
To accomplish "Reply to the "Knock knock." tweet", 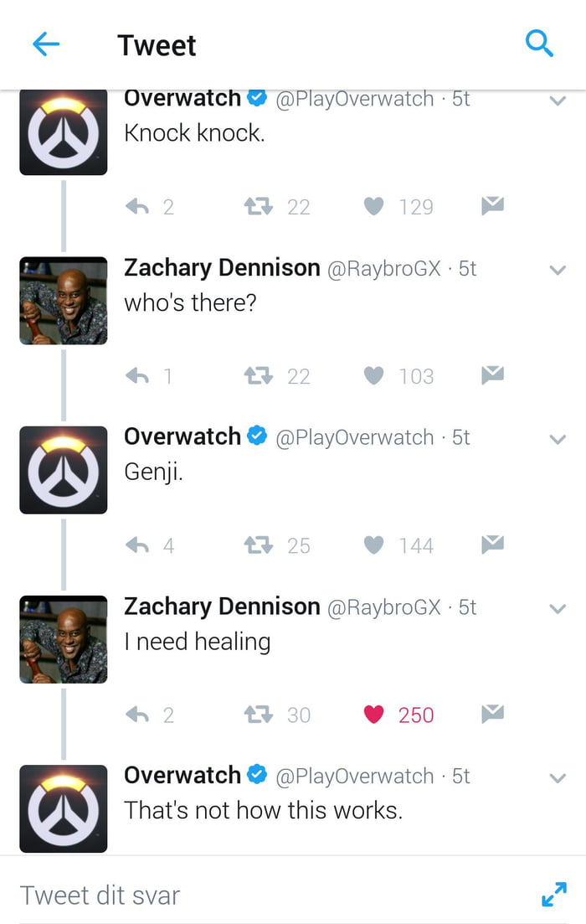I will click(137, 206).
